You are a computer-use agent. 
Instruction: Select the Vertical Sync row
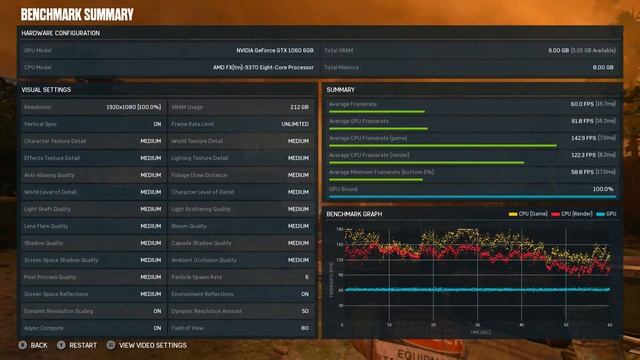coord(93,124)
